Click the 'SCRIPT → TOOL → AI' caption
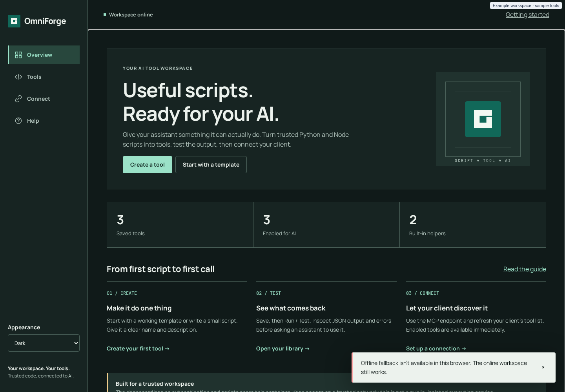Viewport: 565px width, 392px height. [483, 161]
